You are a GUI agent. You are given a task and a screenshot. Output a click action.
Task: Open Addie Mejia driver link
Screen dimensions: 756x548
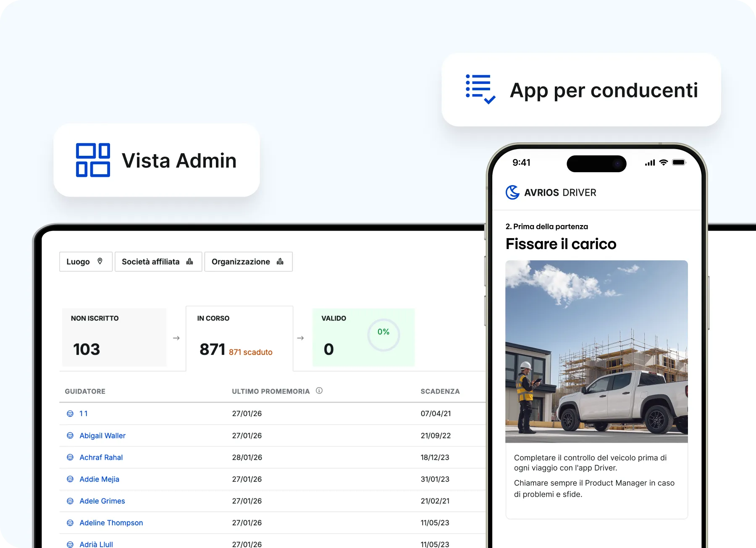click(100, 479)
